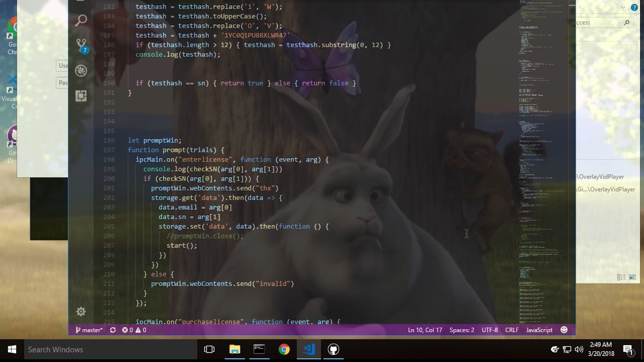Viewport: 644px width, 362px height.
Task: Open Google Chrome from the taskbar
Action: pyautogui.click(x=284, y=349)
